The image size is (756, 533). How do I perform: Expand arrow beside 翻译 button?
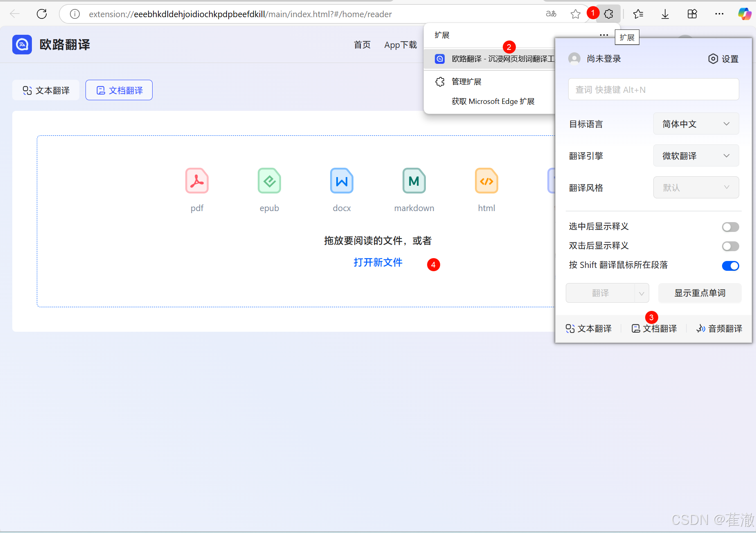pyautogui.click(x=642, y=293)
